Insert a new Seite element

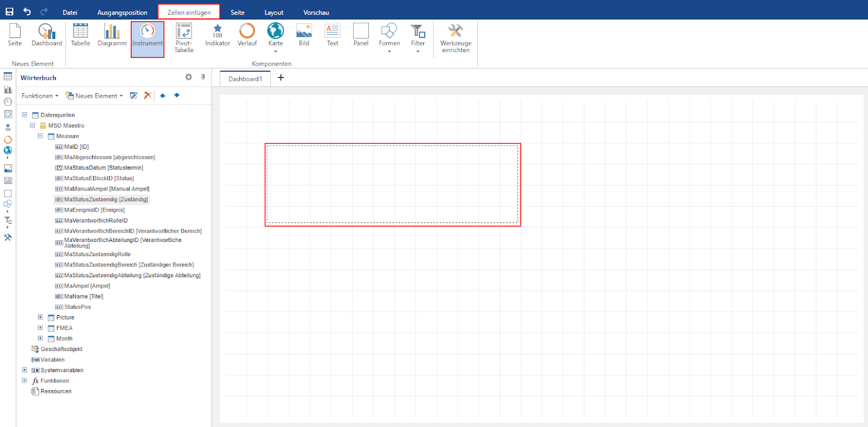(15, 35)
